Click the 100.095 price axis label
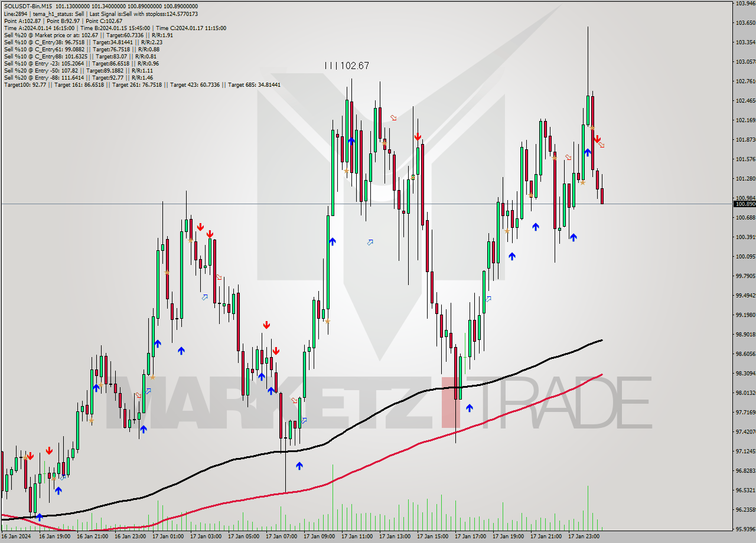Screen dimensions: 756x543 click(745, 256)
